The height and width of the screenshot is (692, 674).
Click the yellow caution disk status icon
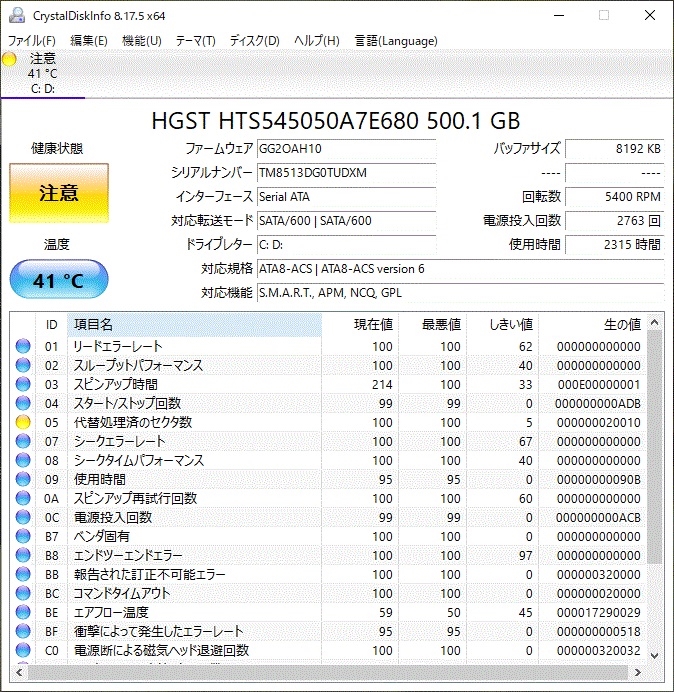pyautogui.click(x=9, y=59)
